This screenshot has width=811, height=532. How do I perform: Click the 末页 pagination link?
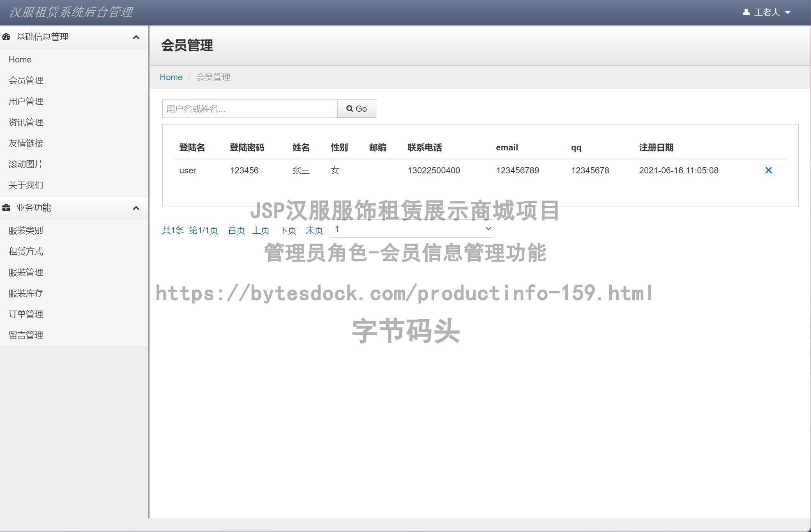[314, 230]
